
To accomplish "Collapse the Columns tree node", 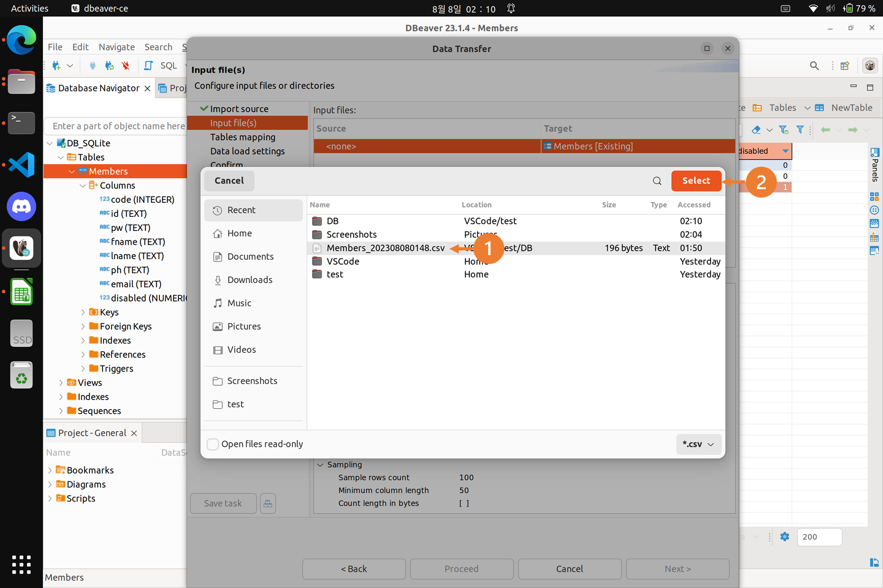I will (83, 186).
